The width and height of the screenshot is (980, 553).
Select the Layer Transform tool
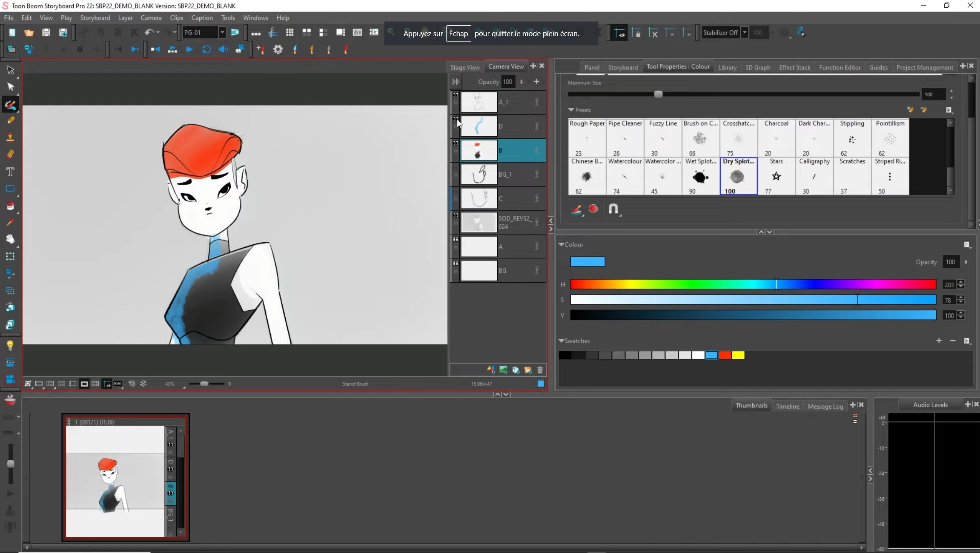coord(10,256)
